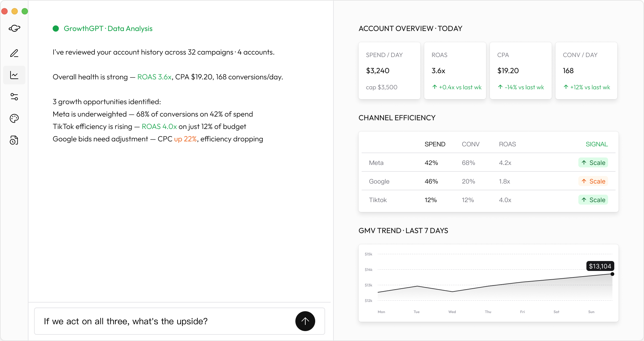Send the message with arrow button
The image size is (644, 341).
point(305,321)
